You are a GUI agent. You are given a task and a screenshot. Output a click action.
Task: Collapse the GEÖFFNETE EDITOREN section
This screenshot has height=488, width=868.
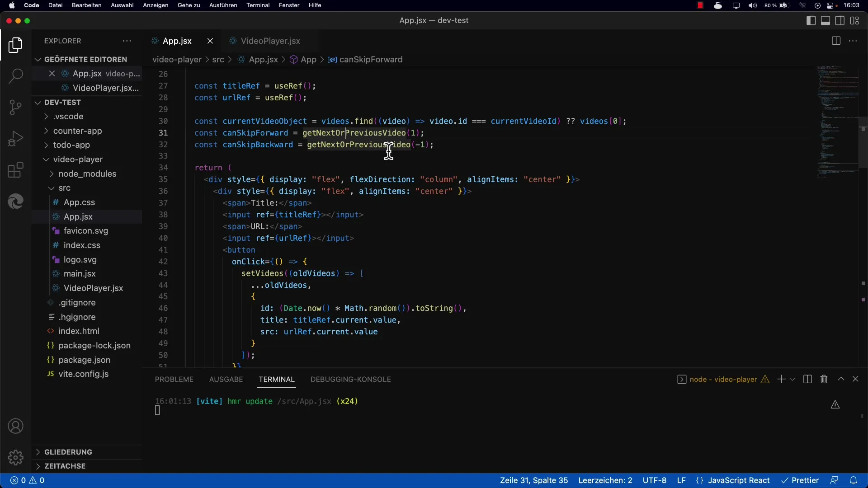(86, 59)
